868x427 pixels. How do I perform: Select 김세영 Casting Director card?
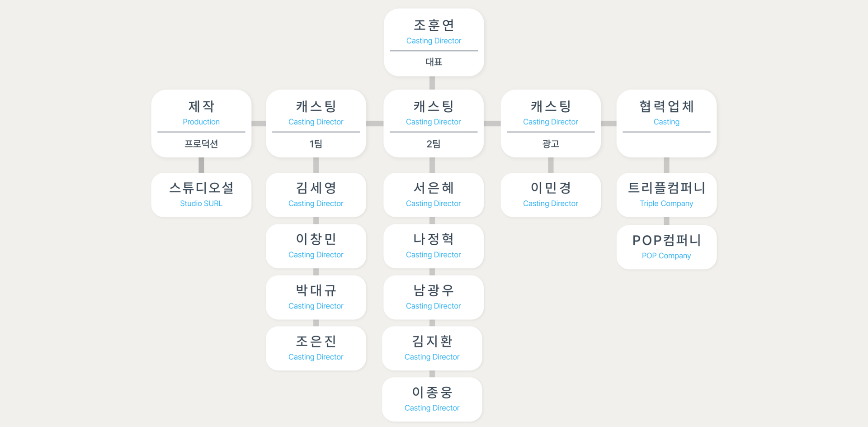(x=316, y=195)
